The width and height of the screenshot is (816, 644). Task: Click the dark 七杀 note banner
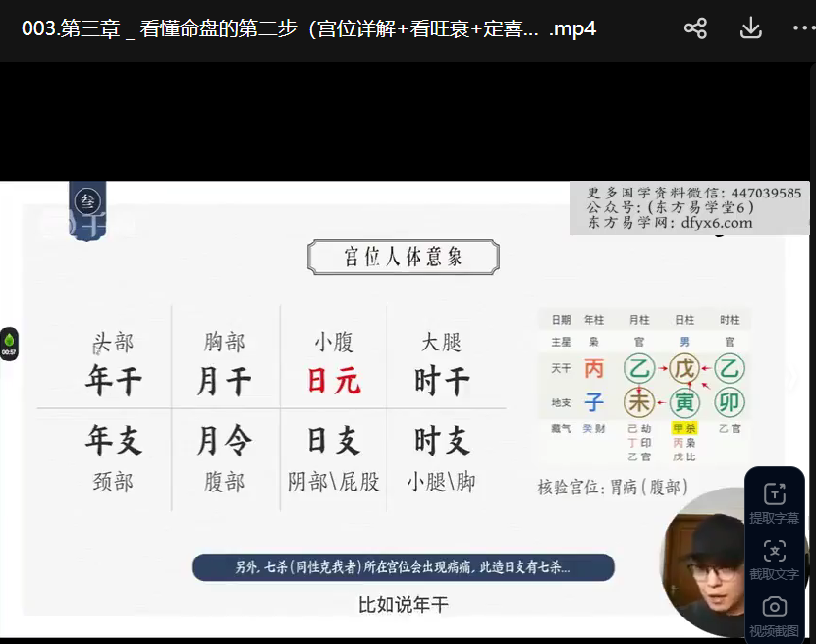403,567
